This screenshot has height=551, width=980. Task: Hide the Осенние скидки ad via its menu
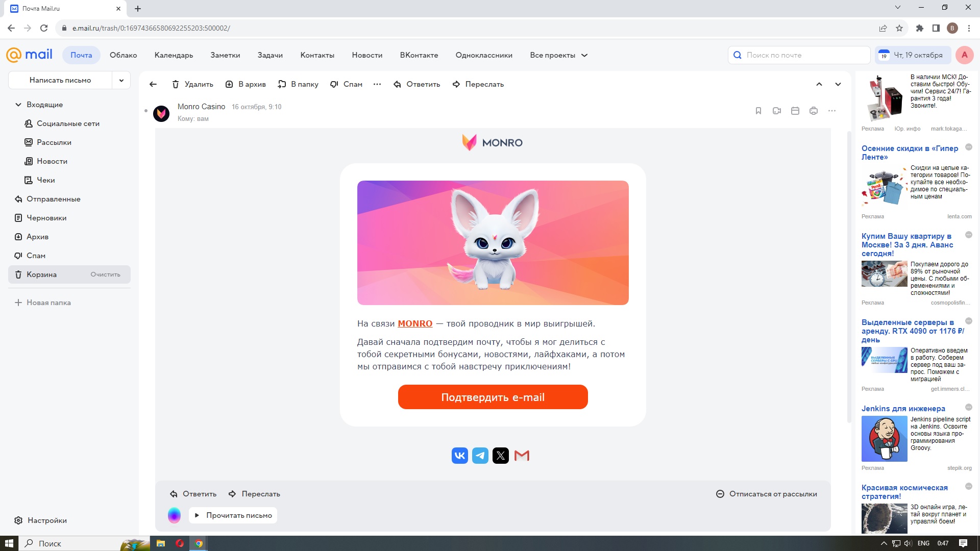968,147
